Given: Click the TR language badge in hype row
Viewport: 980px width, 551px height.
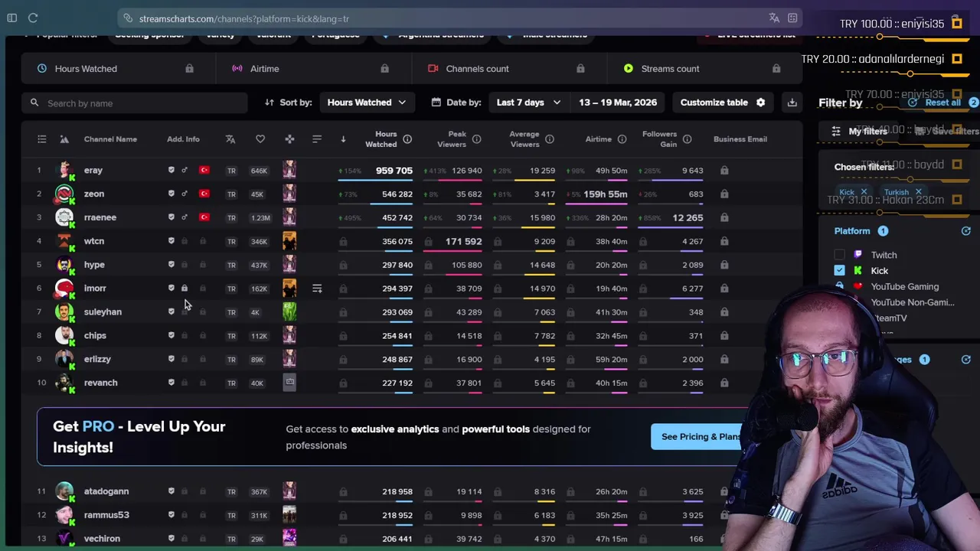Looking at the screenshot, I should click(231, 265).
